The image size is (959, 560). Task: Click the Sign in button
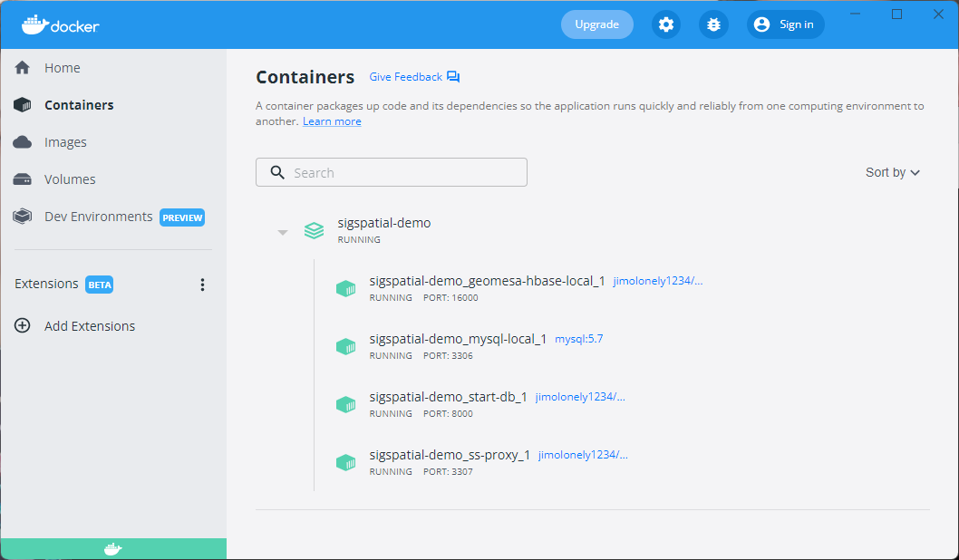[x=785, y=24]
